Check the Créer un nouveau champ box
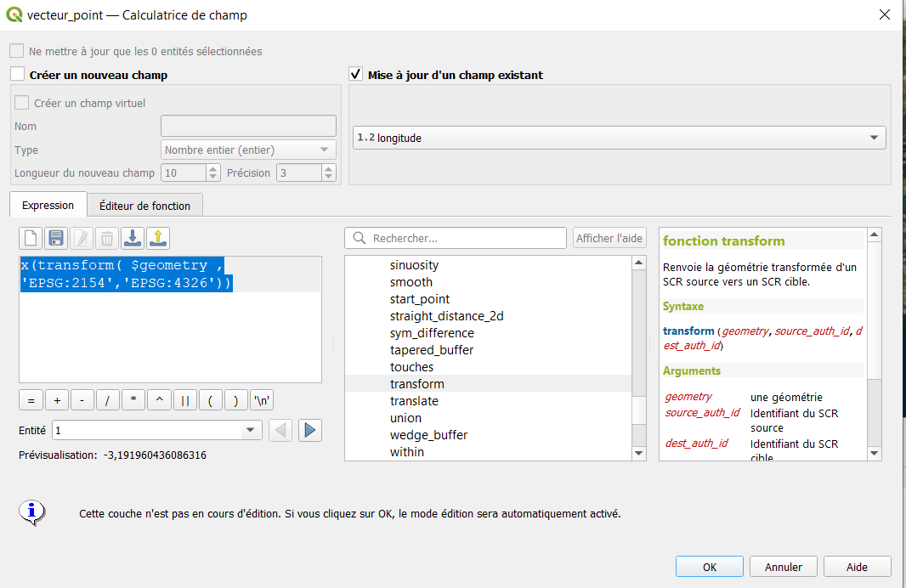 click(x=18, y=75)
